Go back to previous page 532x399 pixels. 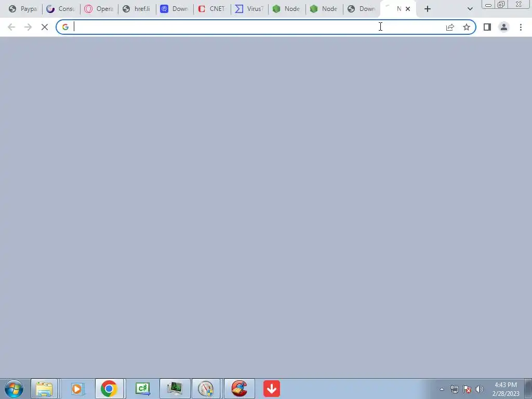pyautogui.click(x=11, y=27)
